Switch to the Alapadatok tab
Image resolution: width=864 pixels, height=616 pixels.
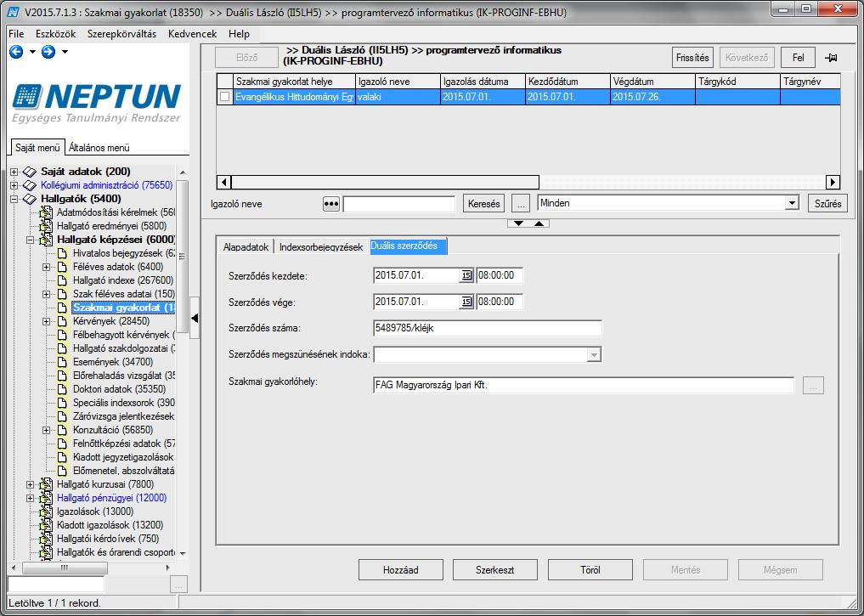pos(246,247)
